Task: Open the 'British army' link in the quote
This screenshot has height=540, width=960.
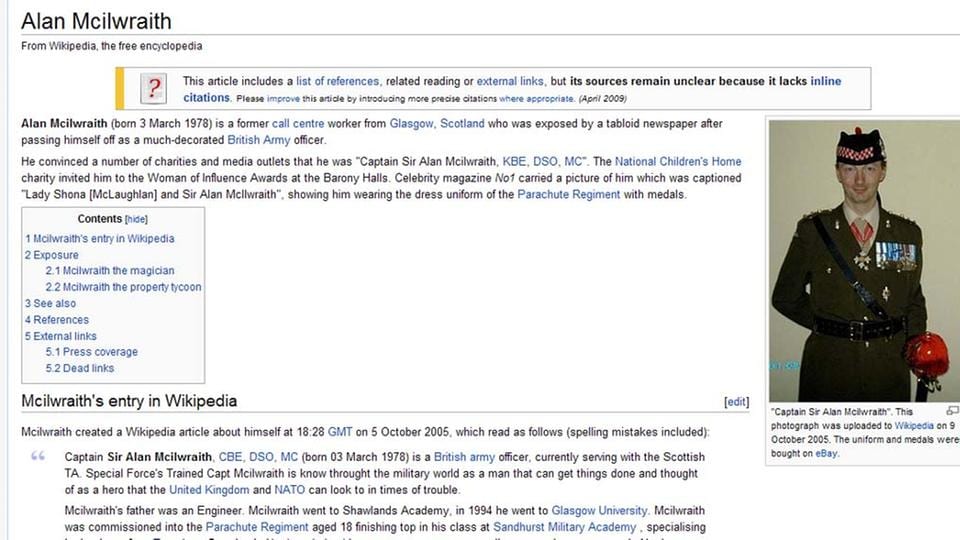Action: point(464,457)
